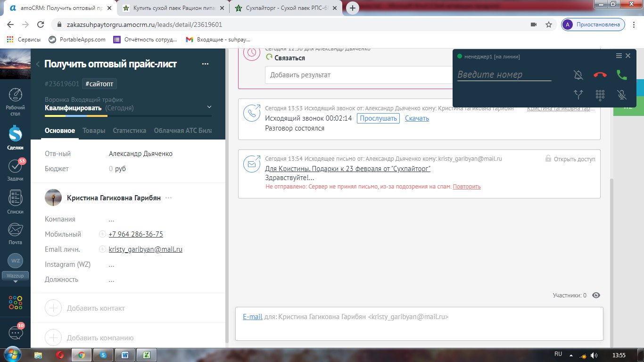644x362 pixels.
Task: Click the responsible user Александр Дьяченко
Action: point(140,154)
